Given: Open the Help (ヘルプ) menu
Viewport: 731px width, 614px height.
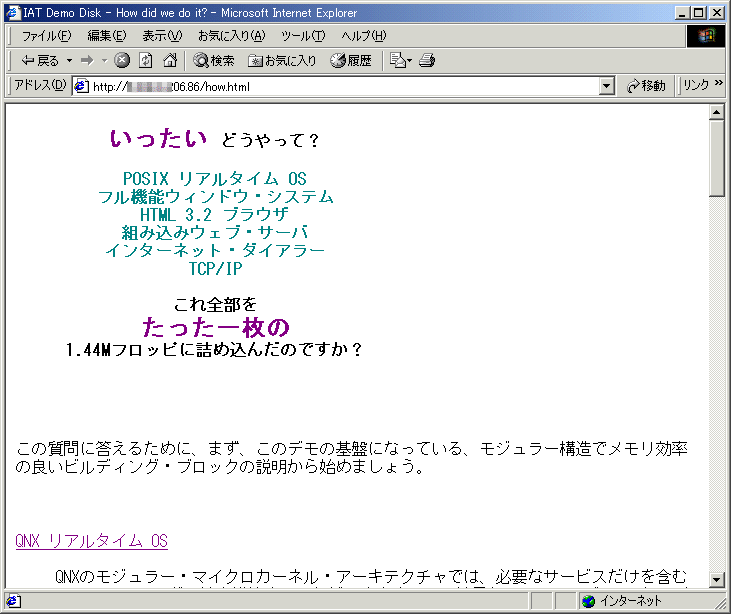Looking at the screenshot, I should (364, 36).
